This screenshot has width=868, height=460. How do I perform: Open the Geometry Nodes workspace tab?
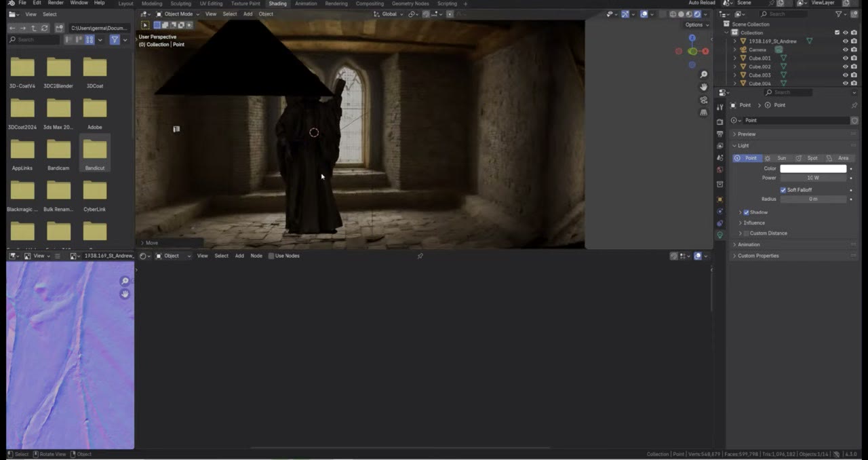411,3
